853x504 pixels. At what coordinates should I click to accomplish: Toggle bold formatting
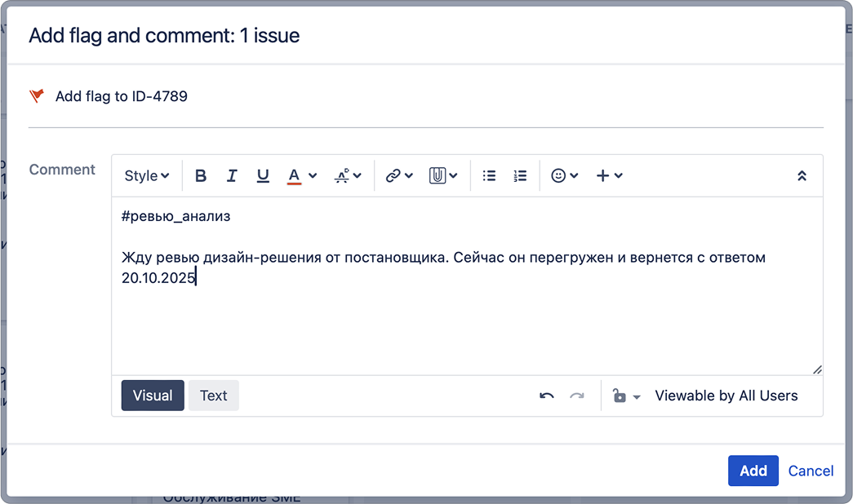pyautogui.click(x=201, y=175)
